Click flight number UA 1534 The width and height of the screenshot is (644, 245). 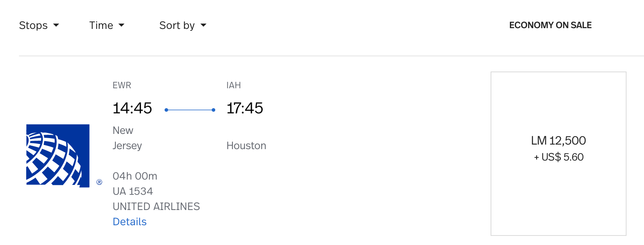pos(133,191)
